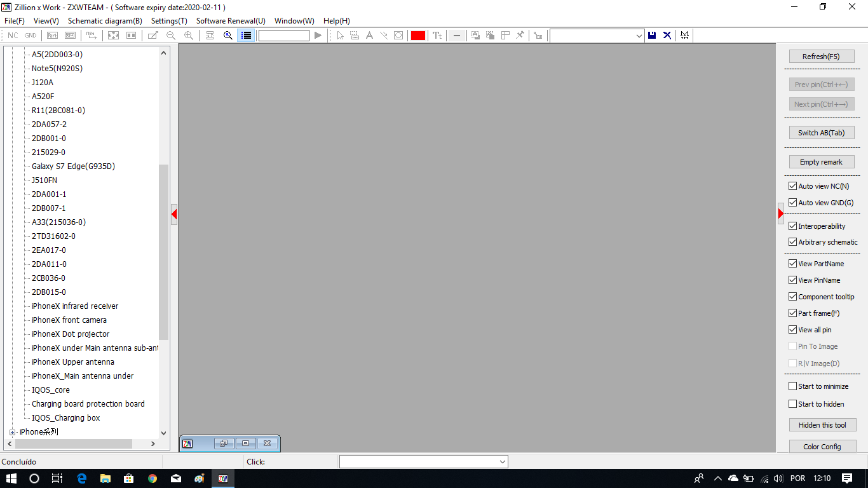Collapse the right panel red arrow
This screenshot has height=488, width=868.
(780, 213)
